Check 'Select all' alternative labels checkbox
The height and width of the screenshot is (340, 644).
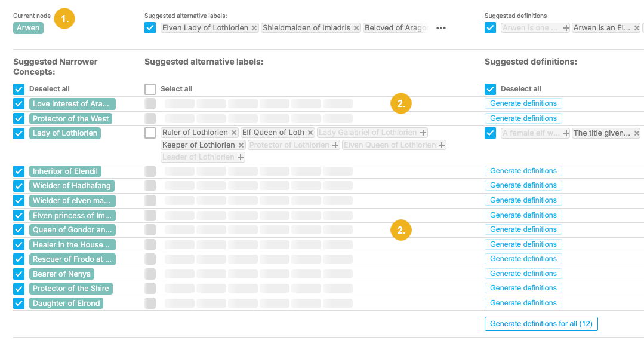150,89
